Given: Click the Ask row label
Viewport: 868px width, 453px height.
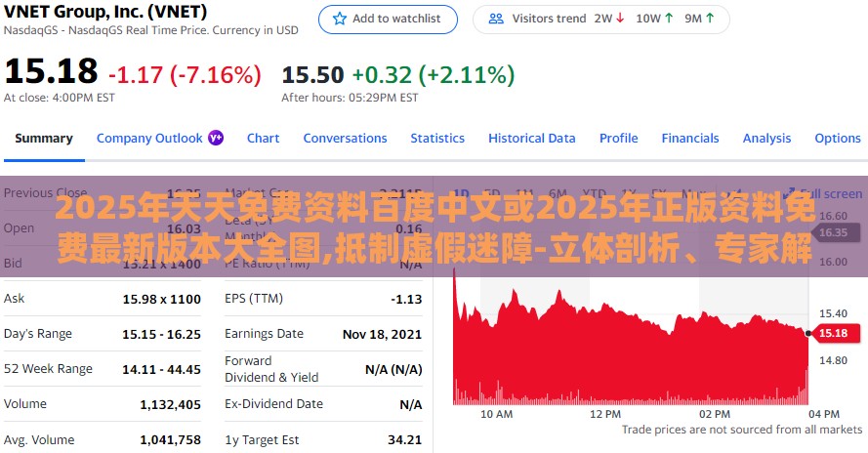Looking at the screenshot, I should [15, 299].
